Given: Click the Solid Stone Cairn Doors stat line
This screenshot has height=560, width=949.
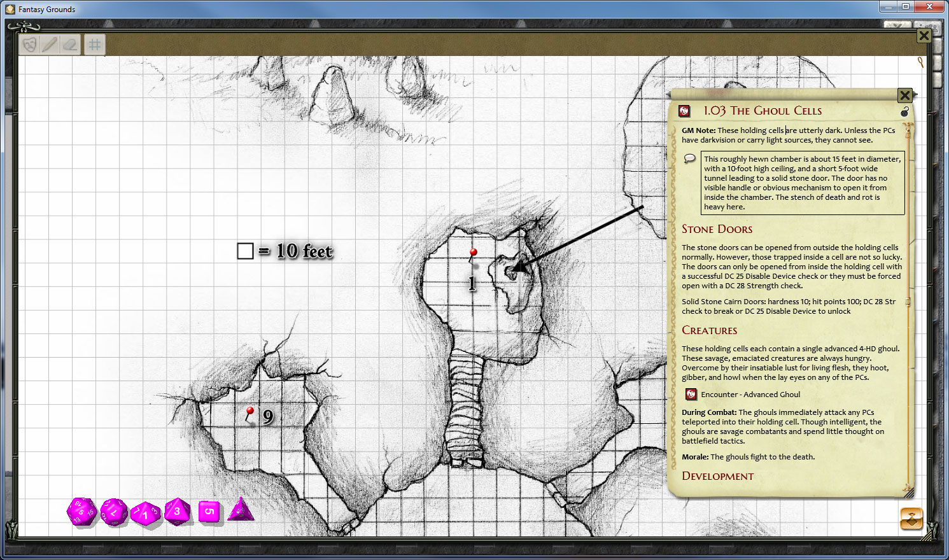Looking at the screenshot, I should [789, 306].
